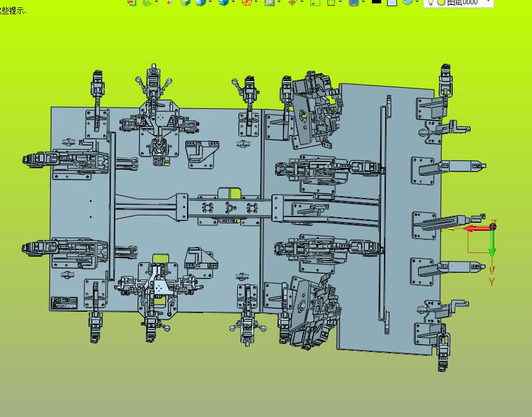Image resolution: width=532 pixels, height=417 pixels.
Task: Select the pencil eraser tool icon
Action: pos(171,2)
